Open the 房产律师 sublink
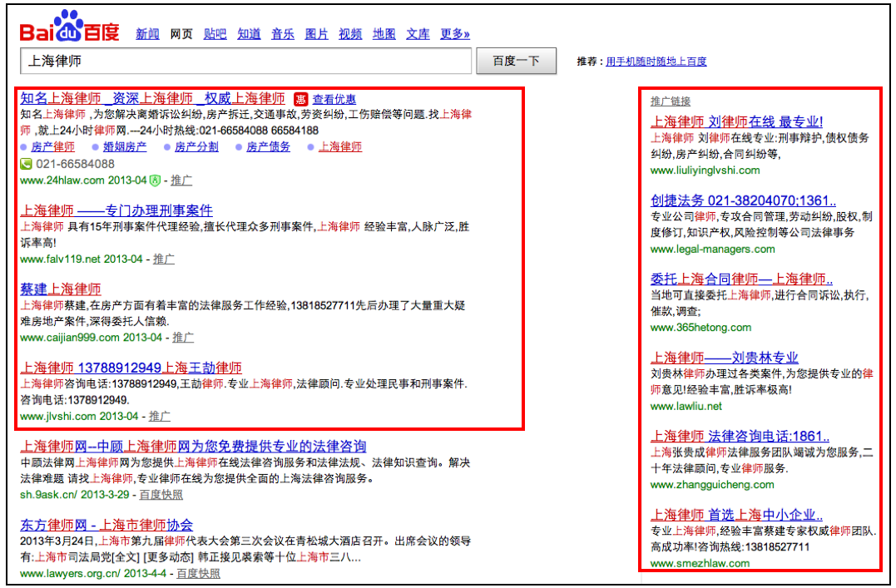The image size is (896, 588). [x=52, y=147]
